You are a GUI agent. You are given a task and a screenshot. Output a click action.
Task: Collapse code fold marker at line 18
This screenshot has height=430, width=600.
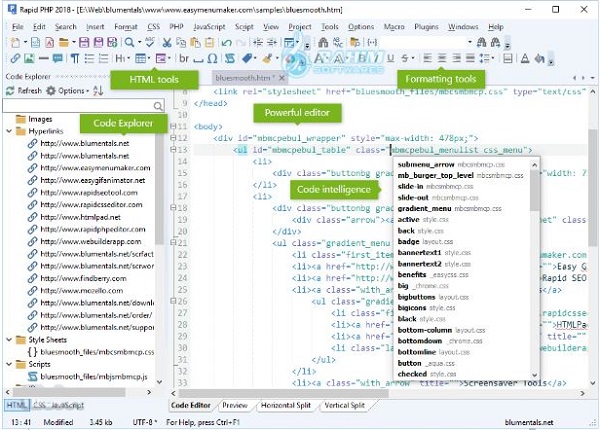pyautogui.click(x=173, y=207)
